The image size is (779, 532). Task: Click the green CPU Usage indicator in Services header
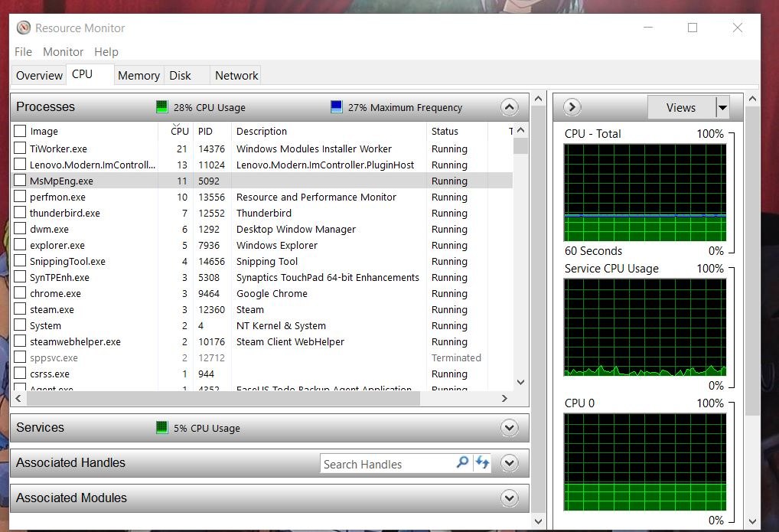(x=162, y=428)
